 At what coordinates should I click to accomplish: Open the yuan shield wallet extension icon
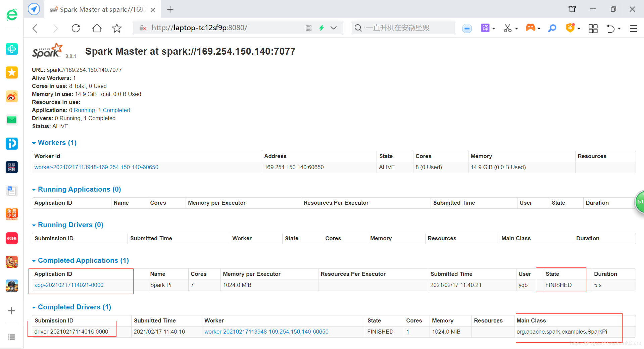pos(570,28)
